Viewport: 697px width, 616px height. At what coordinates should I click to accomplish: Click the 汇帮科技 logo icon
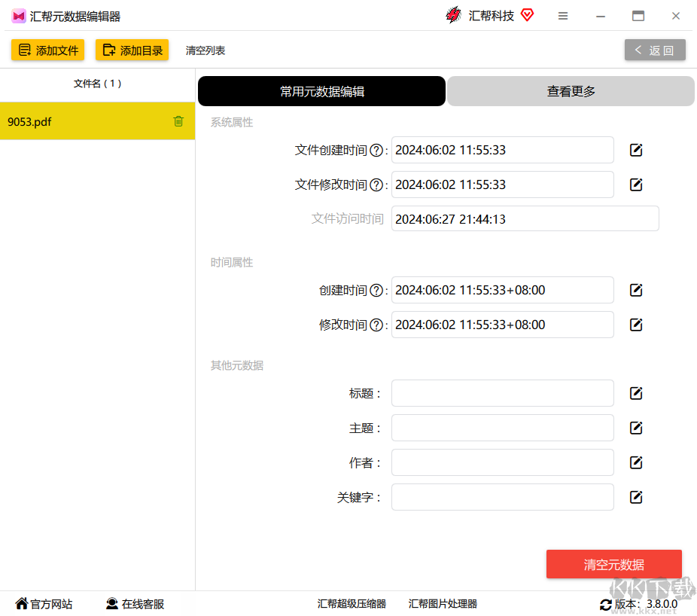pyautogui.click(x=453, y=15)
